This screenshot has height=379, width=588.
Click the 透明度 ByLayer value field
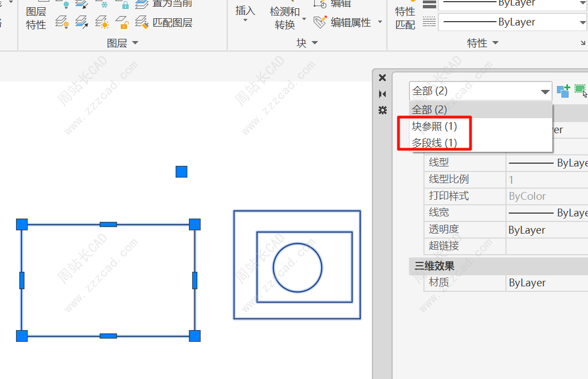[546, 230]
